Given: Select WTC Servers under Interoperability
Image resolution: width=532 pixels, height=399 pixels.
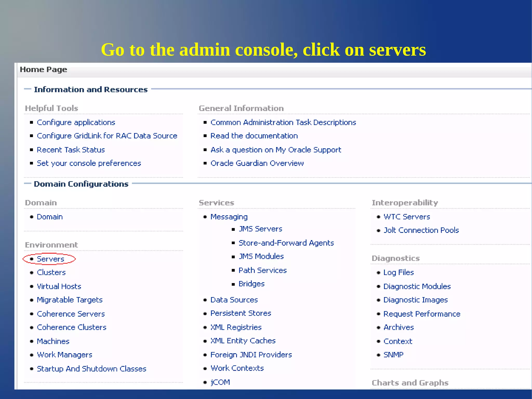Looking at the screenshot, I should click(x=407, y=217).
